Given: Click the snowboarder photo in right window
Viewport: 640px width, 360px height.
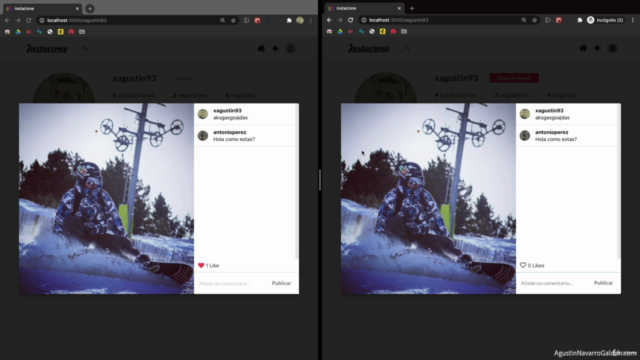Looking at the screenshot, I should (x=429, y=198).
